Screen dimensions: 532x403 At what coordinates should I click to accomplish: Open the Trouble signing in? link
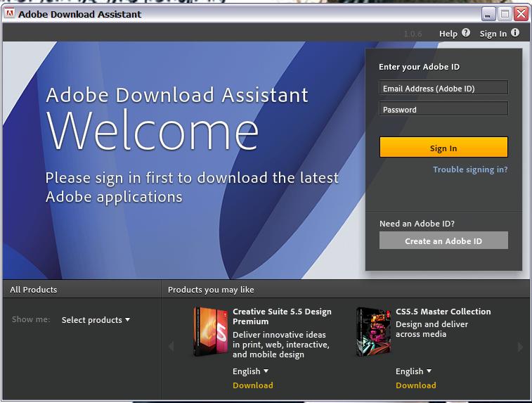pyautogui.click(x=470, y=169)
